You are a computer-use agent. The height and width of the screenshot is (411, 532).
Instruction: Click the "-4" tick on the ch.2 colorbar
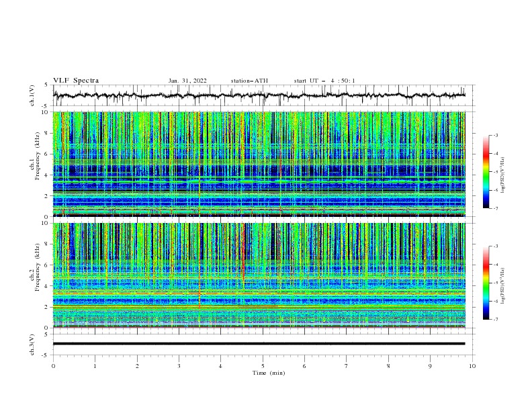(495, 265)
